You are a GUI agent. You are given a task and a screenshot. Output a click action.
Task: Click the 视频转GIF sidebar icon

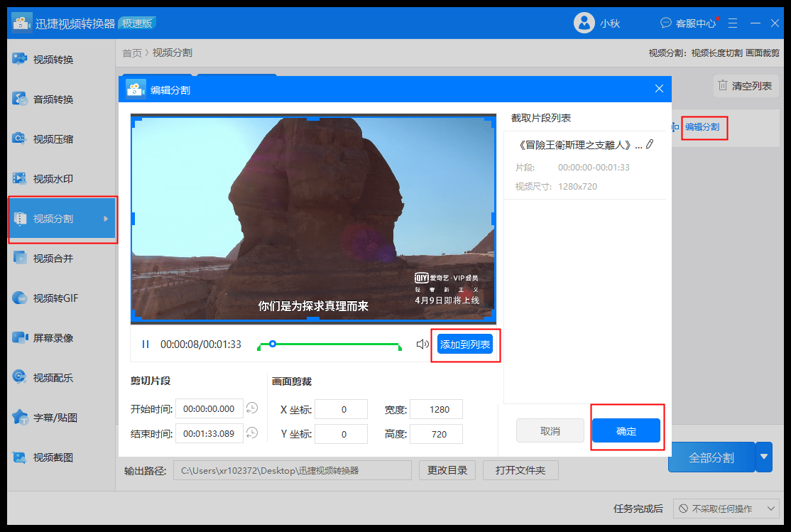pyautogui.click(x=20, y=298)
